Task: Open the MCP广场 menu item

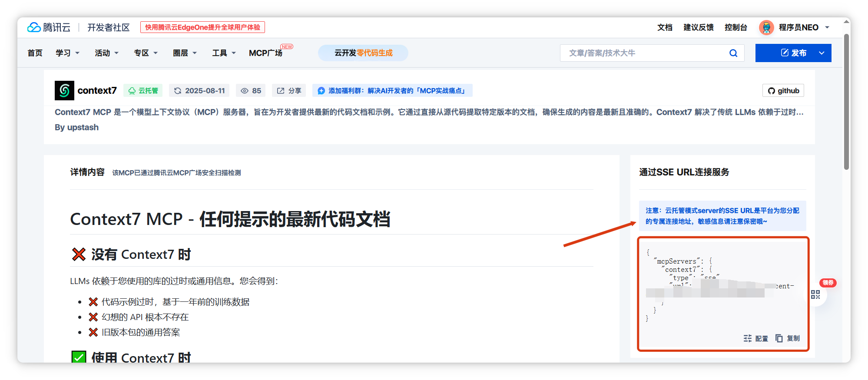Action: pyautogui.click(x=266, y=53)
